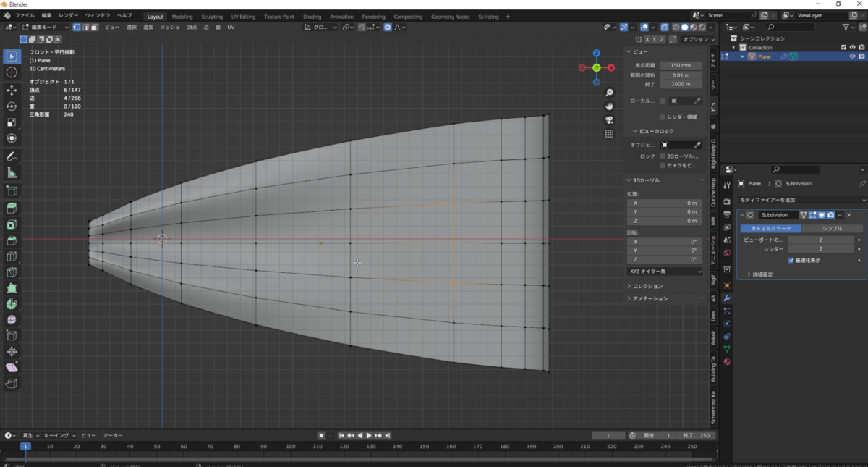Enable face select mode

click(x=94, y=28)
